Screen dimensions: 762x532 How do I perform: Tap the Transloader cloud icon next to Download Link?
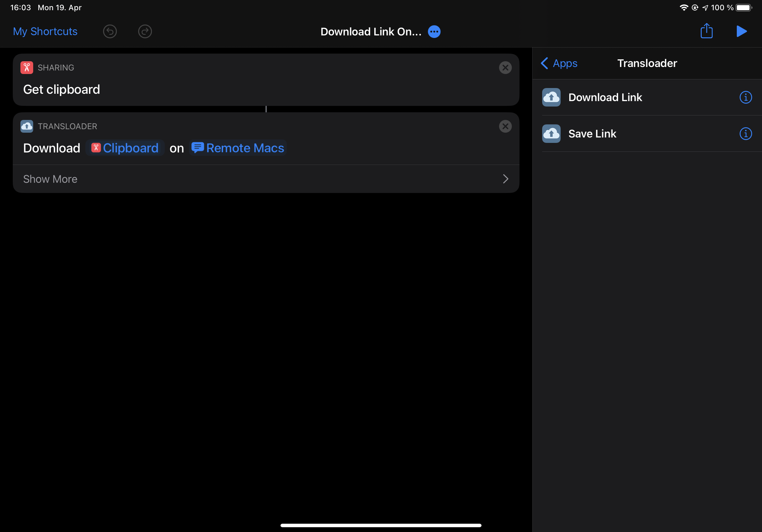point(551,97)
